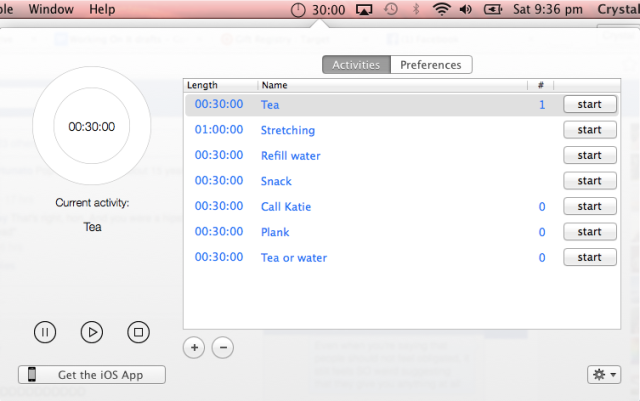Click the count 0 in the Plank row

[542, 232]
